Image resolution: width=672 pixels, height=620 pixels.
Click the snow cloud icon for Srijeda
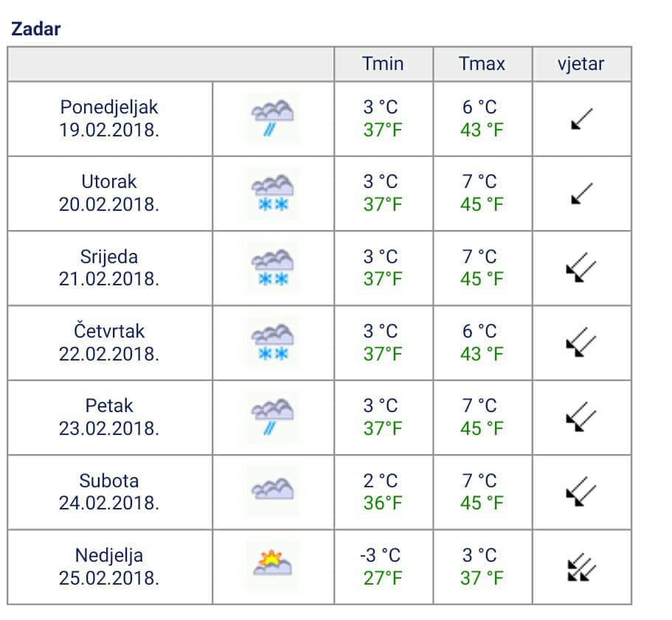pos(273,268)
